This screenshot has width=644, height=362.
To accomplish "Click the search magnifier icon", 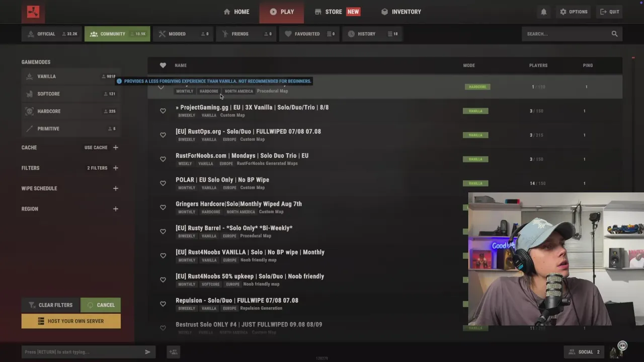I will pyautogui.click(x=614, y=34).
